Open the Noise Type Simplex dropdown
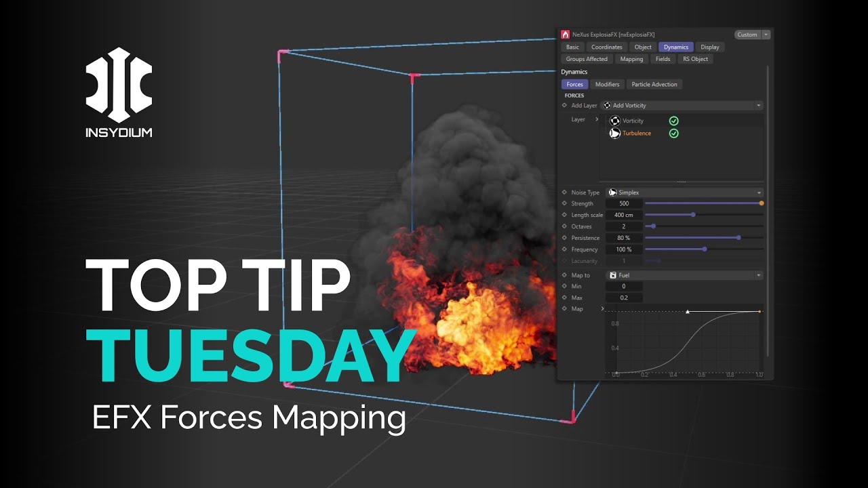The image size is (868, 488). click(x=685, y=192)
